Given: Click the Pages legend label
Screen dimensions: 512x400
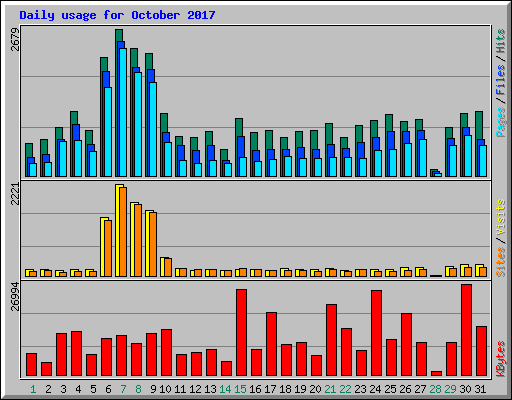Looking at the screenshot, I should [x=501, y=122].
